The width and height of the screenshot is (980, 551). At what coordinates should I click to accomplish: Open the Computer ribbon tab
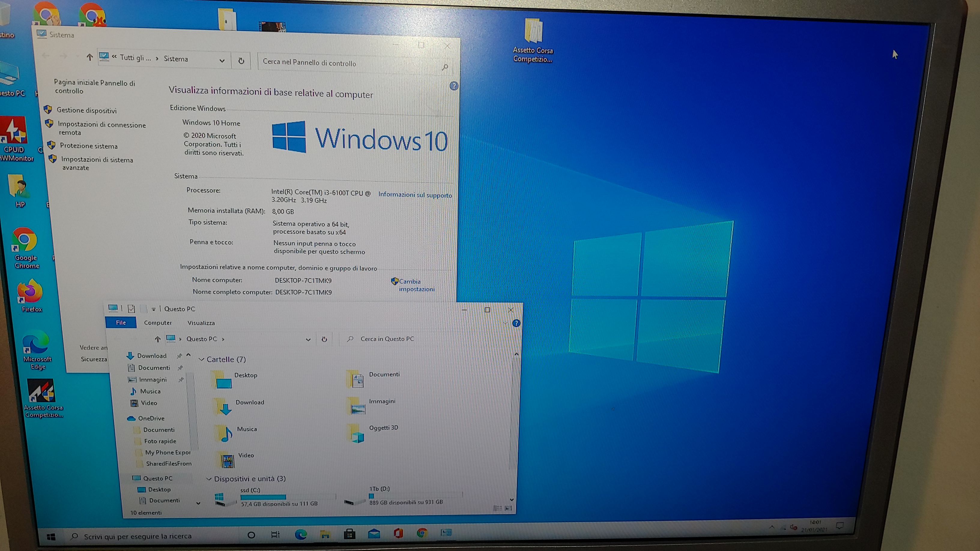(x=158, y=323)
